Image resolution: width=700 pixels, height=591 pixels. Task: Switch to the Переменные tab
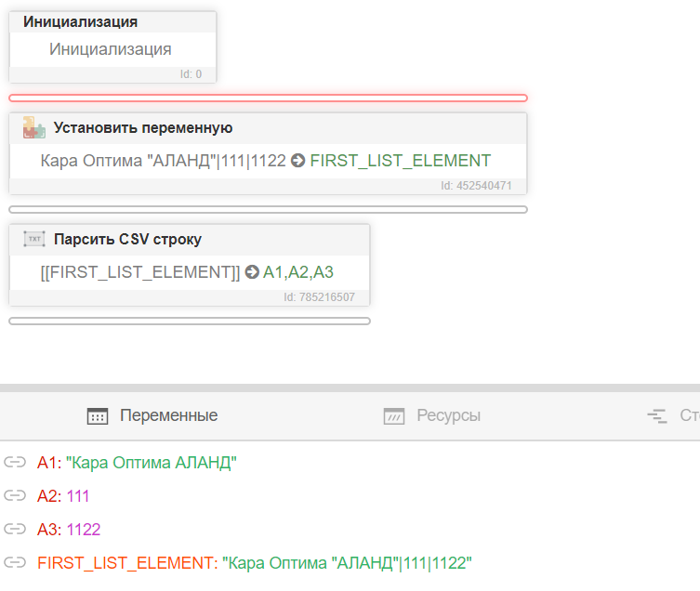[x=168, y=415]
